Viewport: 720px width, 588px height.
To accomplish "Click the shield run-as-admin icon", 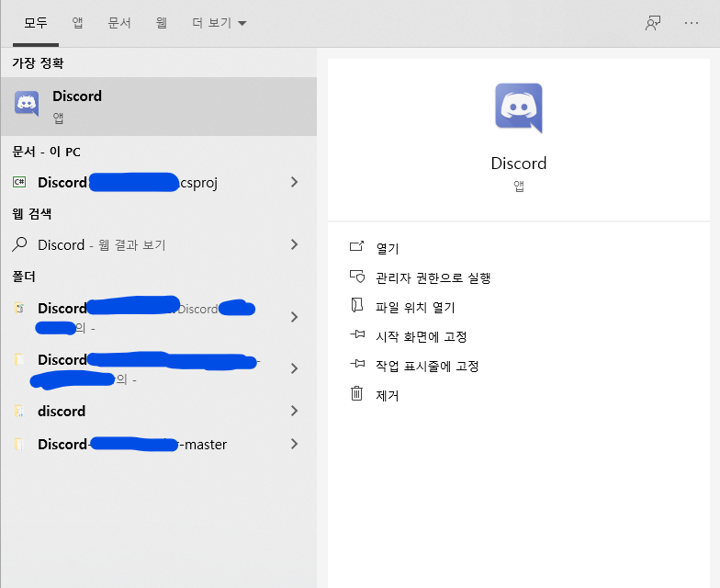I will pos(356,276).
